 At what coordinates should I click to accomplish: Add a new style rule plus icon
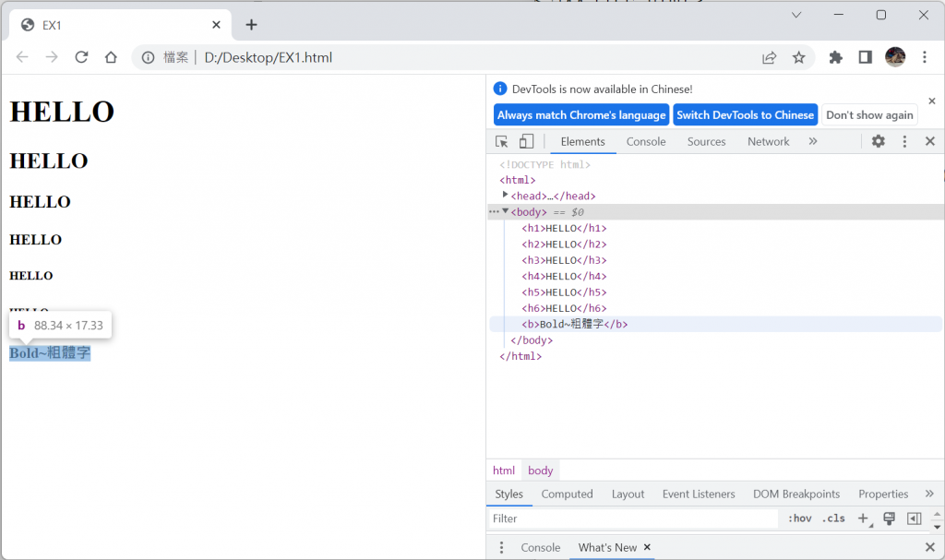pos(864,518)
